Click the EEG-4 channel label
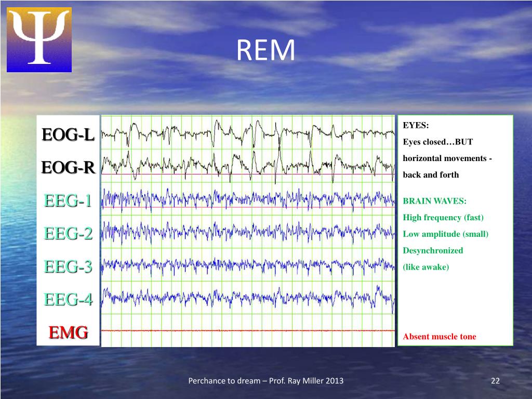532x399 pixels. tap(68, 299)
